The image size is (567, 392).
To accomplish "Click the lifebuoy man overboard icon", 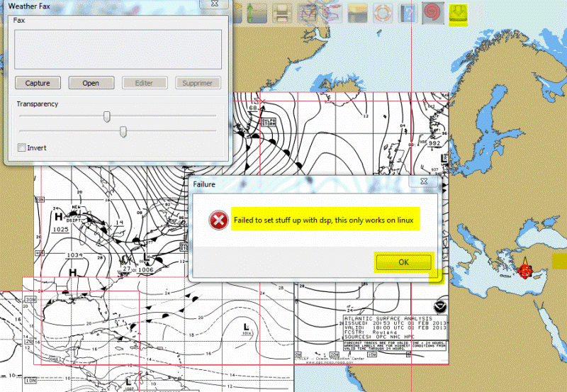I will tap(383, 12).
